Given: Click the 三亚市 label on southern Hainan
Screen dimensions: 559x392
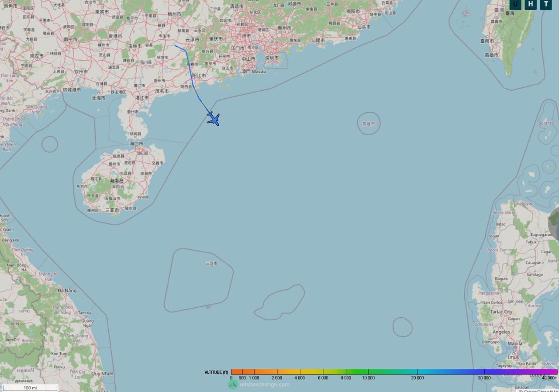Looking at the screenshot, I should [x=112, y=210].
